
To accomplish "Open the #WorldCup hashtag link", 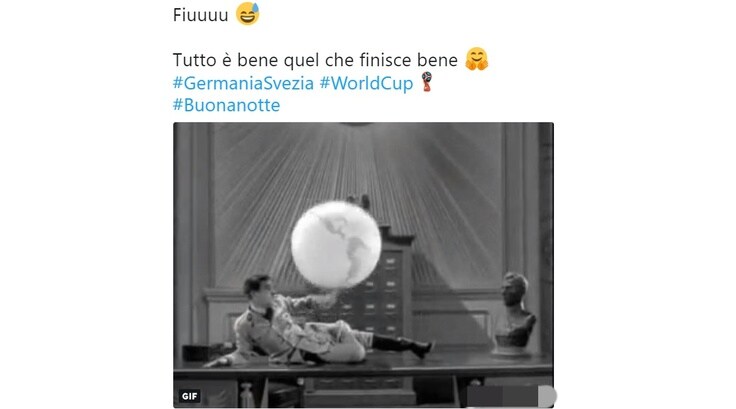I will pos(366,83).
